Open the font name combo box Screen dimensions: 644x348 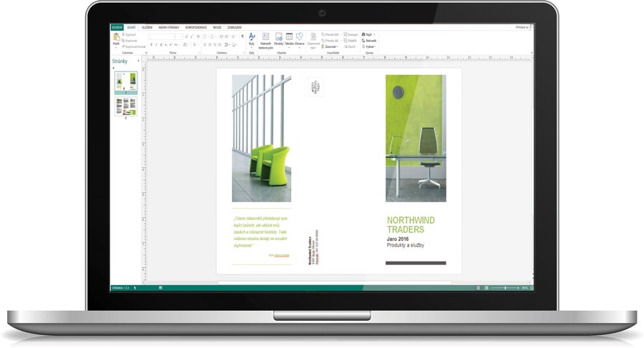pyautogui.click(x=162, y=37)
